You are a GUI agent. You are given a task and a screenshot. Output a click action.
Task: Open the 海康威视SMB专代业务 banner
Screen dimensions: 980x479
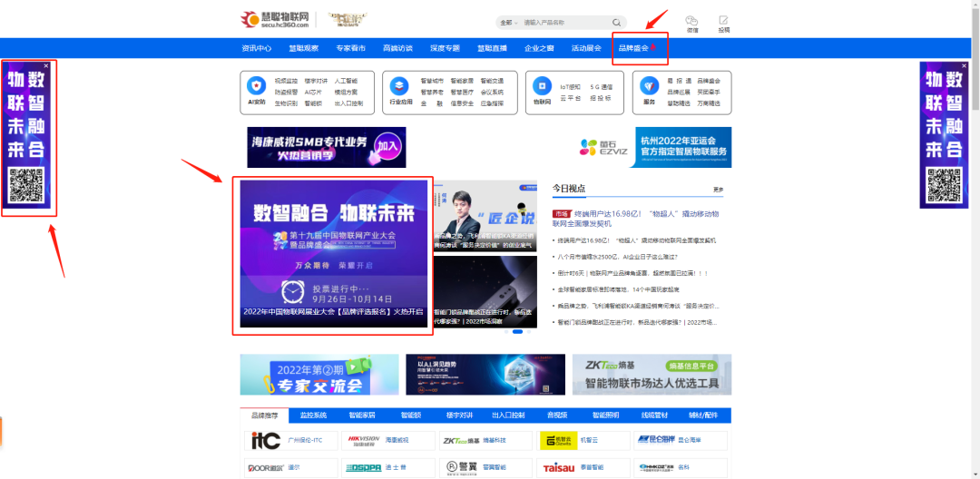[327, 147]
